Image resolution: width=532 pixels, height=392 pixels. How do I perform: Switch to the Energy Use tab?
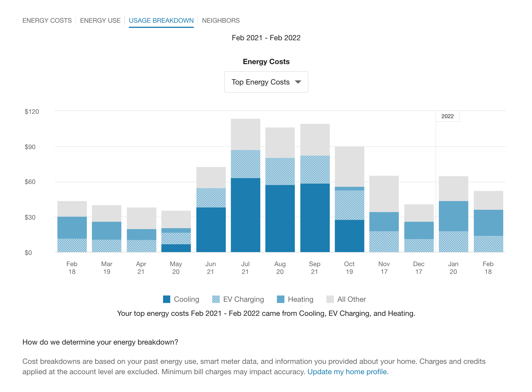pos(100,21)
